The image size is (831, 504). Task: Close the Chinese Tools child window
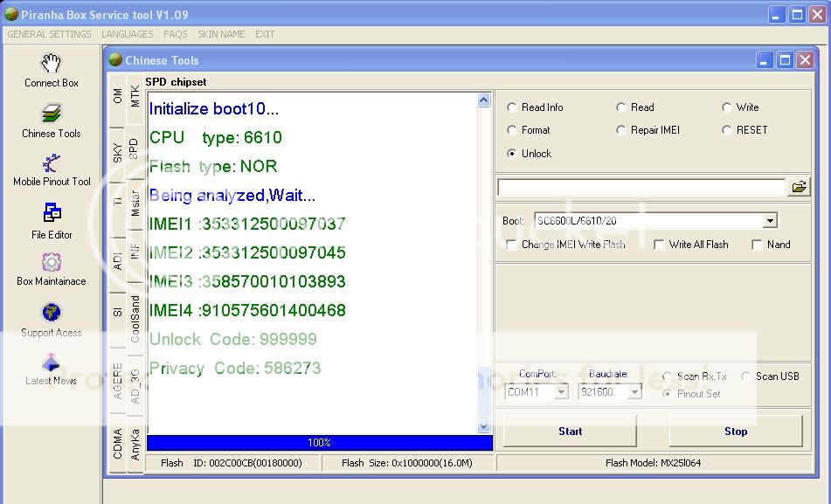point(805,60)
